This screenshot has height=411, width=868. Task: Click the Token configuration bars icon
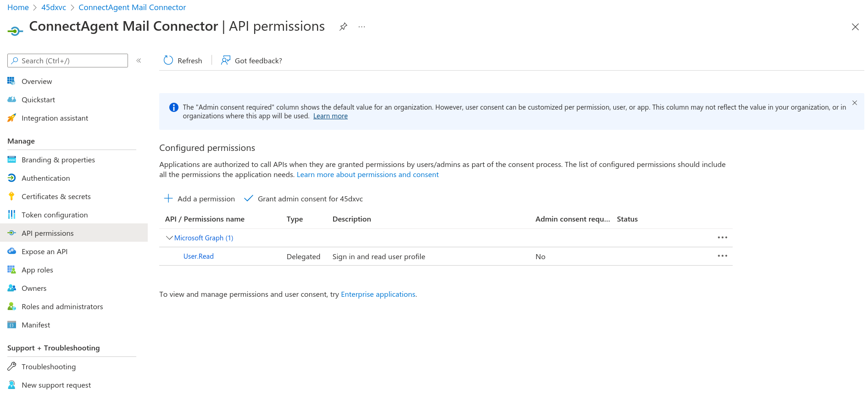click(11, 215)
